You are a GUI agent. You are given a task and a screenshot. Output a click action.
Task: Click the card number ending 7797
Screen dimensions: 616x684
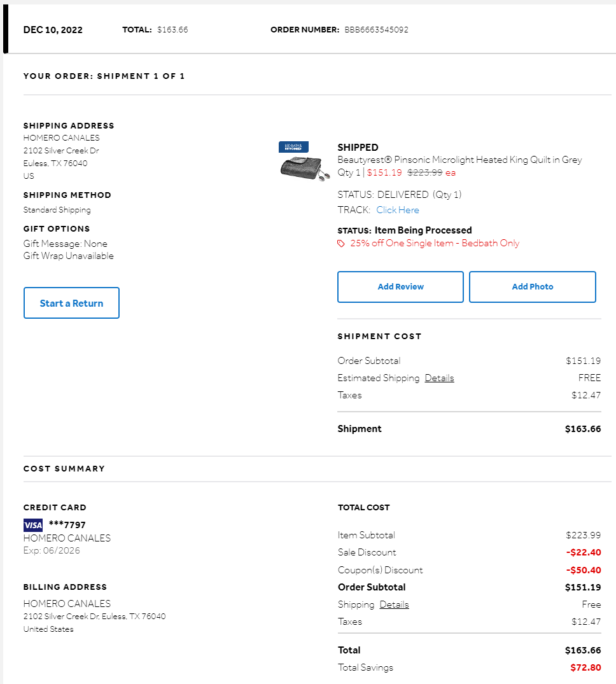click(67, 524)
